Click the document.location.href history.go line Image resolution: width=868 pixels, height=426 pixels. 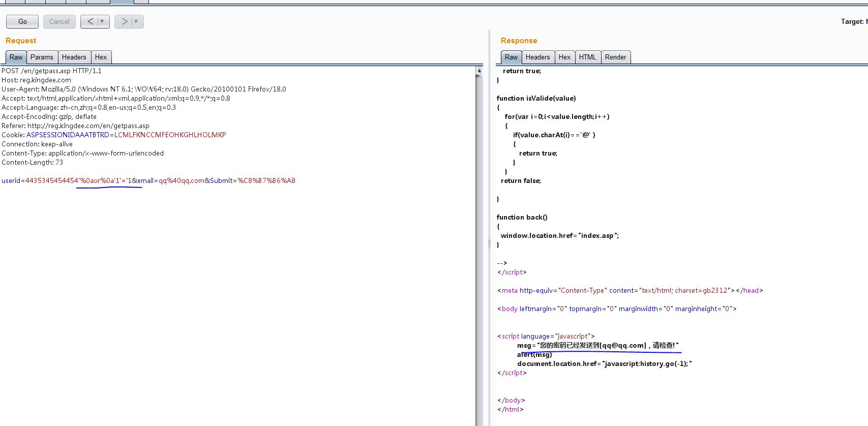605,364
